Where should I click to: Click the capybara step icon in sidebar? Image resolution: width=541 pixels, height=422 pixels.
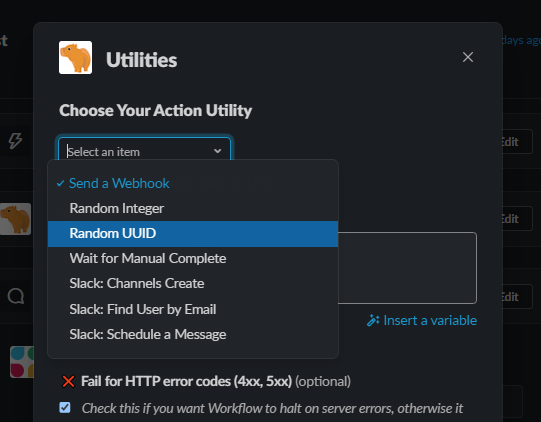(x=15, y=219)
